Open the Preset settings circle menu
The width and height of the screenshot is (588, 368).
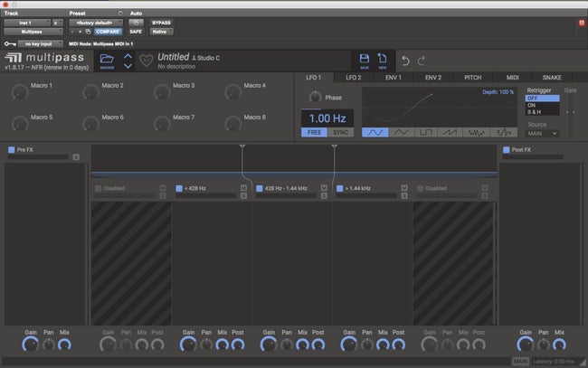coord(120,14)
